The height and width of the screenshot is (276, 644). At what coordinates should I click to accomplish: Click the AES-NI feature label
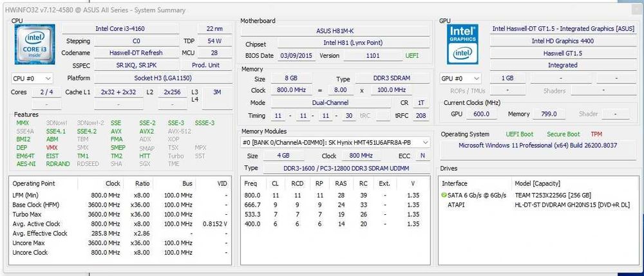click(26, 163)
